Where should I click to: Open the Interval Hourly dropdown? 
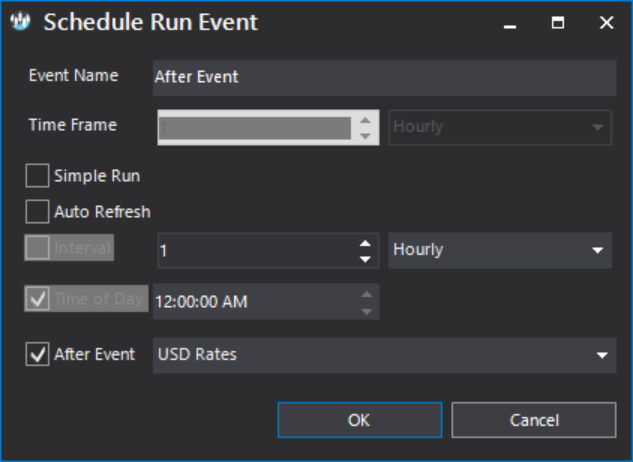click(x=500, y=250)
